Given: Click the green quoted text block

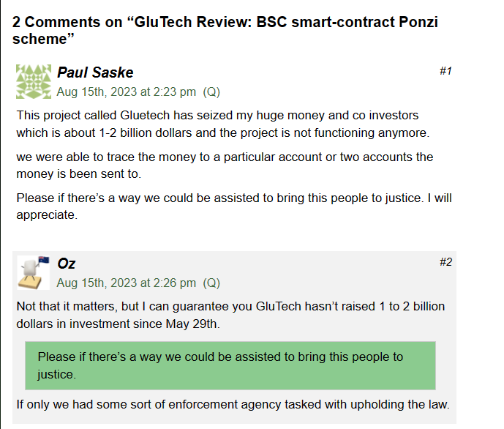Looking at the screenshot, I should pos(230,365).
